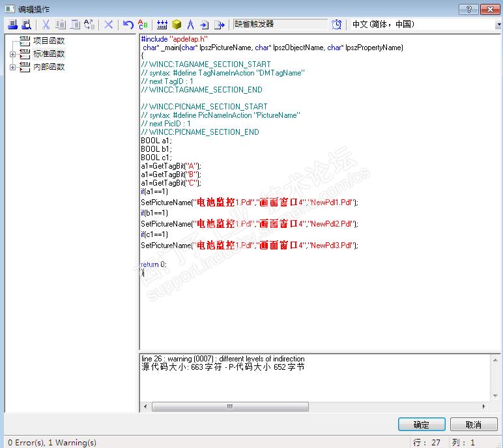This screenshot has height=448, width=503.
Task: Expand the 内部函数 tree node
Action: (x=12, y=67)
